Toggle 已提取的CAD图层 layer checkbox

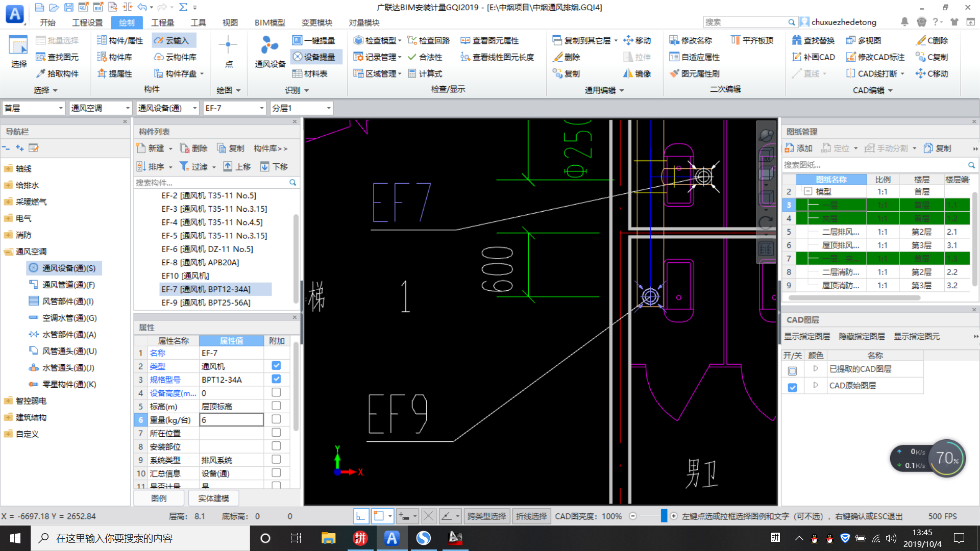[792, 371]
